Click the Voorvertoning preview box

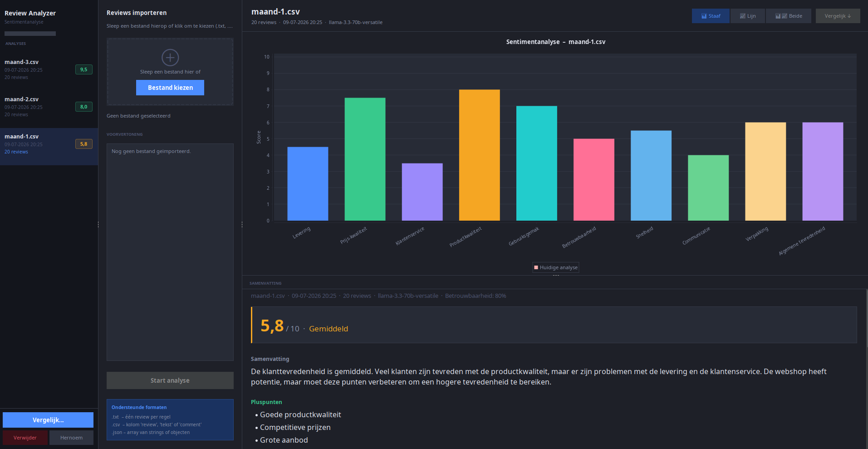coord(170,252)
